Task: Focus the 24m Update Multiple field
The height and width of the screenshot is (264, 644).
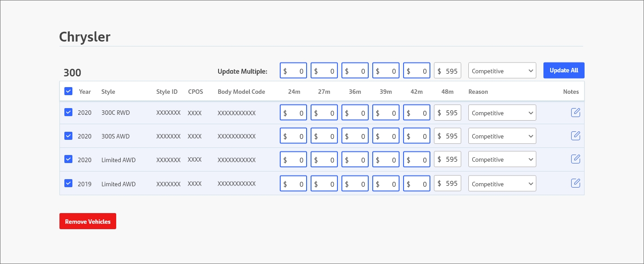Action: click(294, 71)
